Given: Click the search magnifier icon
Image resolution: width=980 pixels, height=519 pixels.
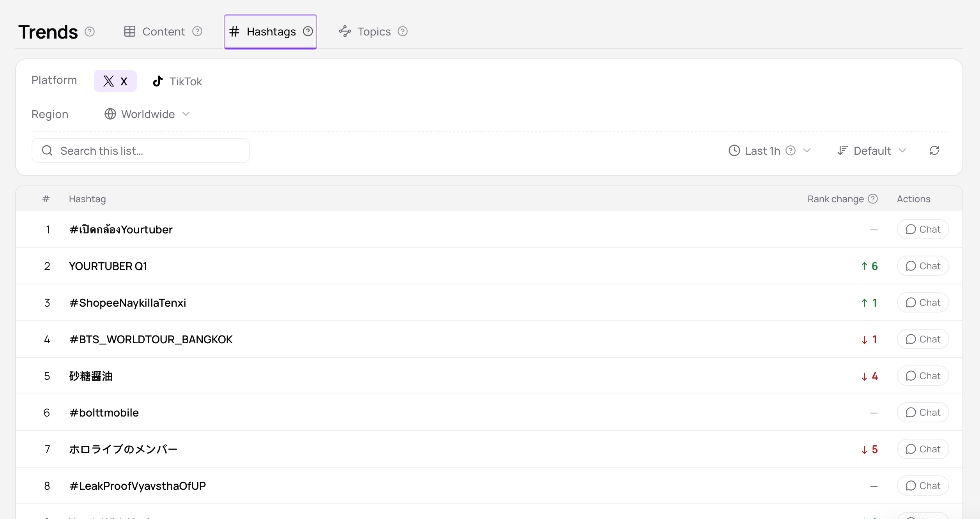Looking at the screenshot, I should click(x=47, y=150).
